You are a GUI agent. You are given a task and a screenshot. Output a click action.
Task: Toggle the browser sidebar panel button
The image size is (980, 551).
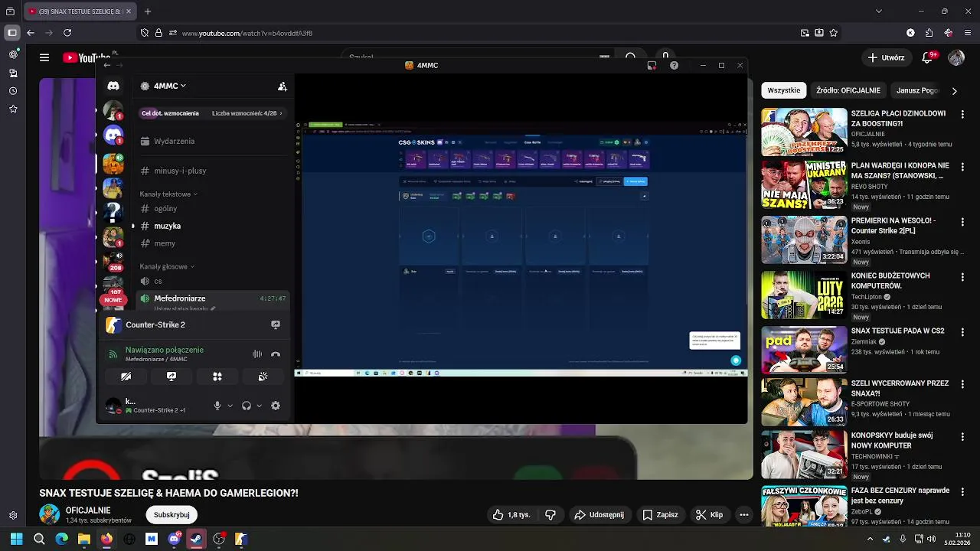pos(11,33)
